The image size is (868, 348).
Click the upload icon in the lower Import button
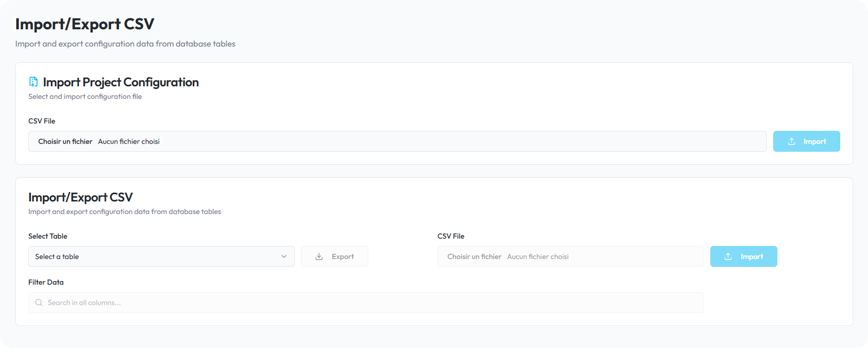point(728,256)
